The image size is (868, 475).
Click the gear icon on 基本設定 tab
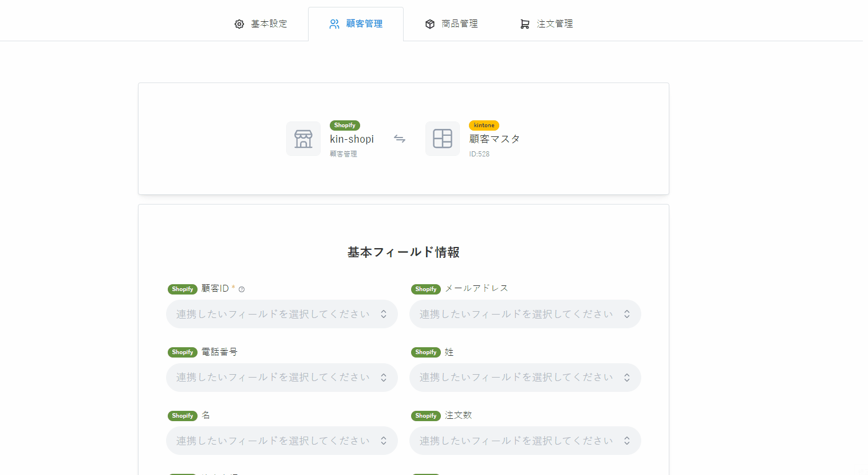coord(239,24)
